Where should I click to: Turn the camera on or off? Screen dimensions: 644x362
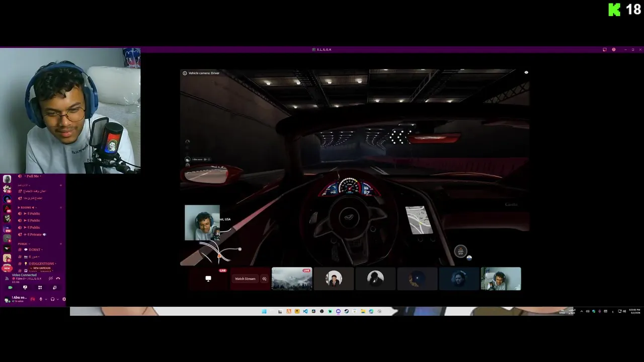point(10,288)
